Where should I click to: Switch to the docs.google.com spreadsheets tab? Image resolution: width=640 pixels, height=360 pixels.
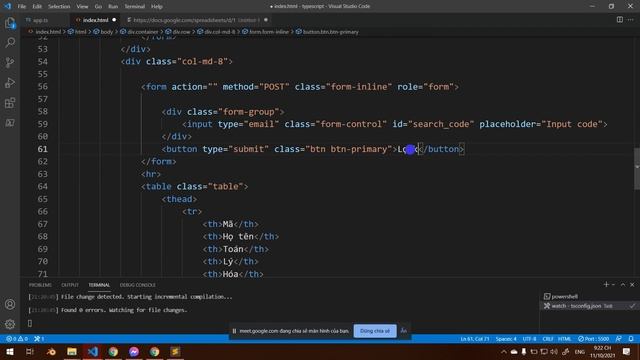point(197,20)
